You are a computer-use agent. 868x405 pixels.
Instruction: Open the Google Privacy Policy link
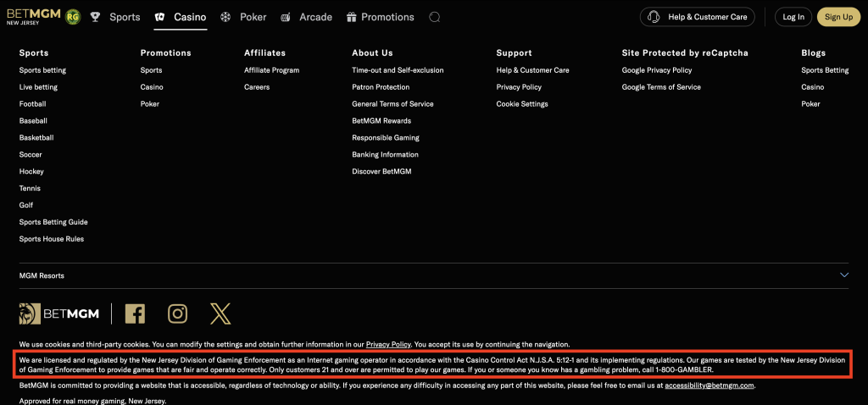point(657,70)
